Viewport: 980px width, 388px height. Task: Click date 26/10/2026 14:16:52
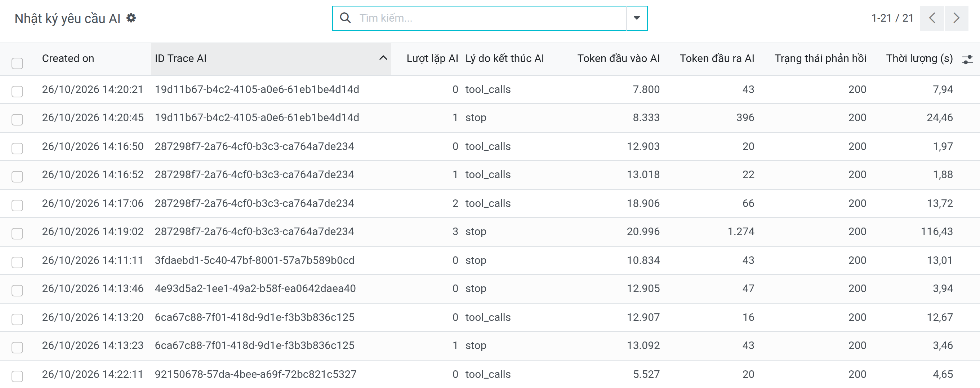[93, 175]
